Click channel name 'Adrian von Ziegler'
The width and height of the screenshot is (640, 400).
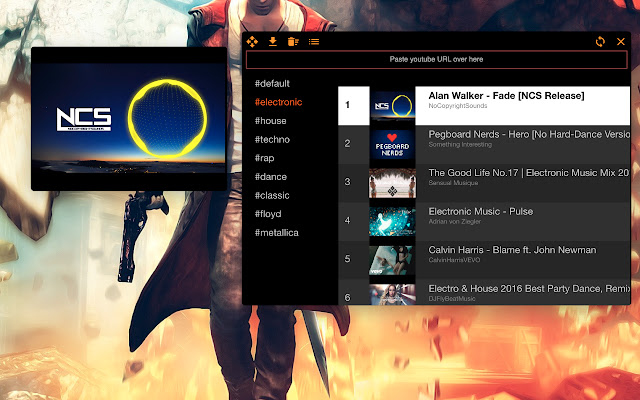coord(455,222)
